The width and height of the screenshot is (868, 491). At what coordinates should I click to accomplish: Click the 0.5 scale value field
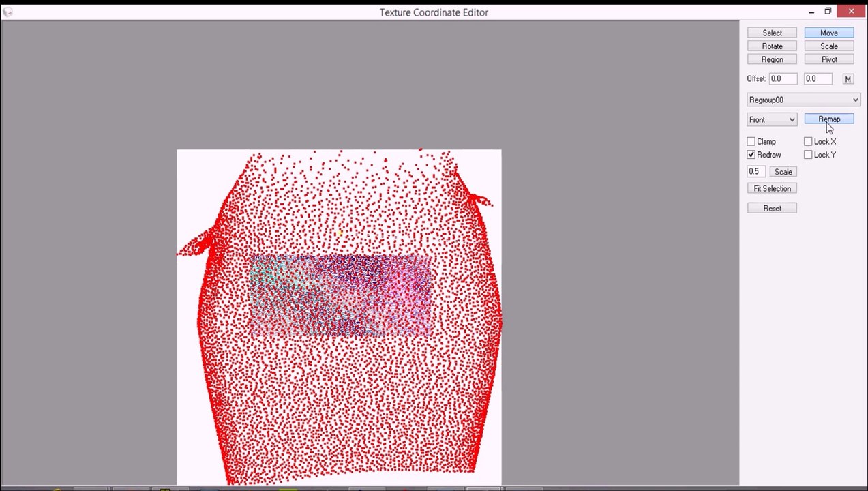tap(755, 172)
